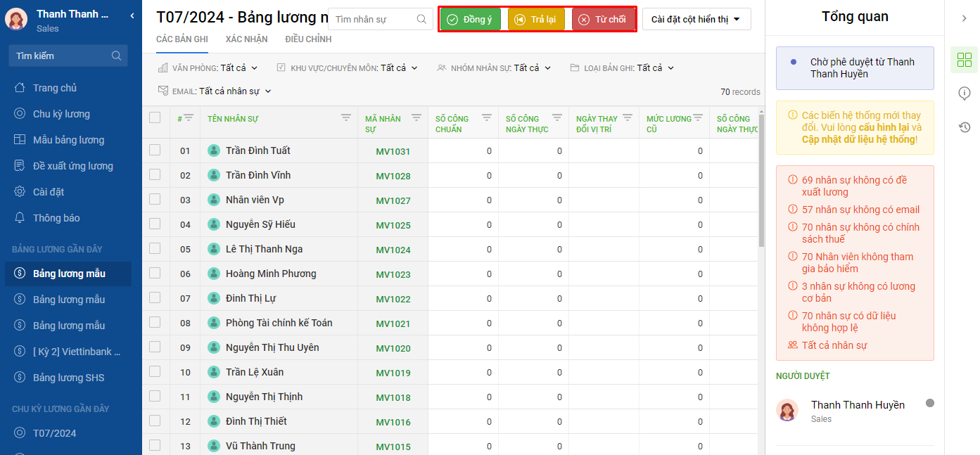Check the row 01 Trần Đình Tuất checkbox
Screen dimensions: 980x455
coord(155,150)
